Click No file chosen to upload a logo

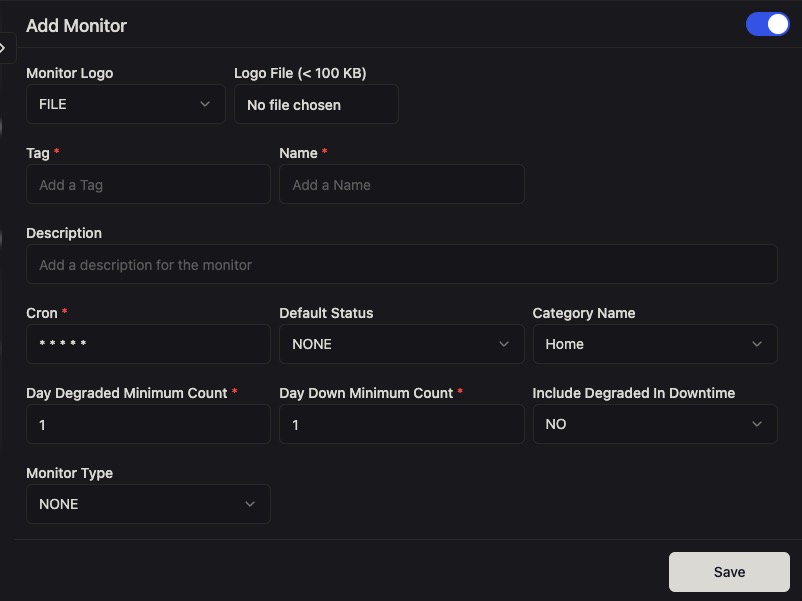tap(316, 104)
